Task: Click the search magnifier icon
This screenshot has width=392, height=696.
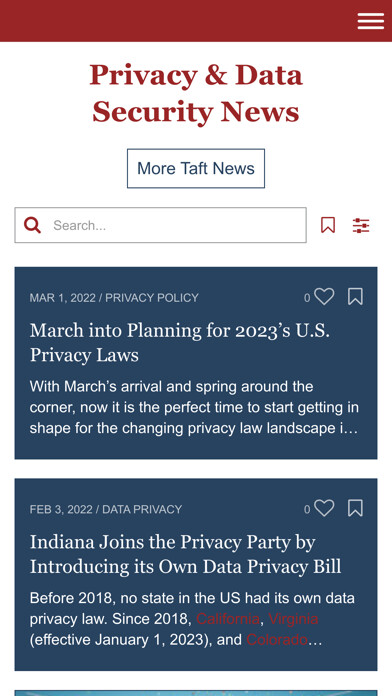Action: click(x=32, y=225)
